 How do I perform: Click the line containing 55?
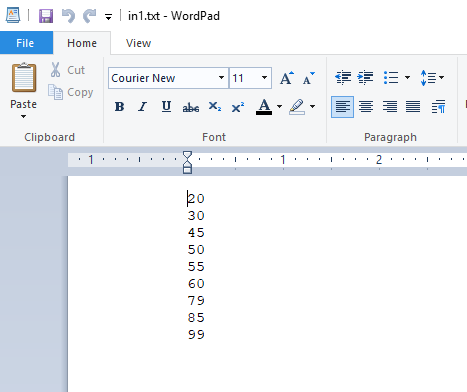pos(196,267)
